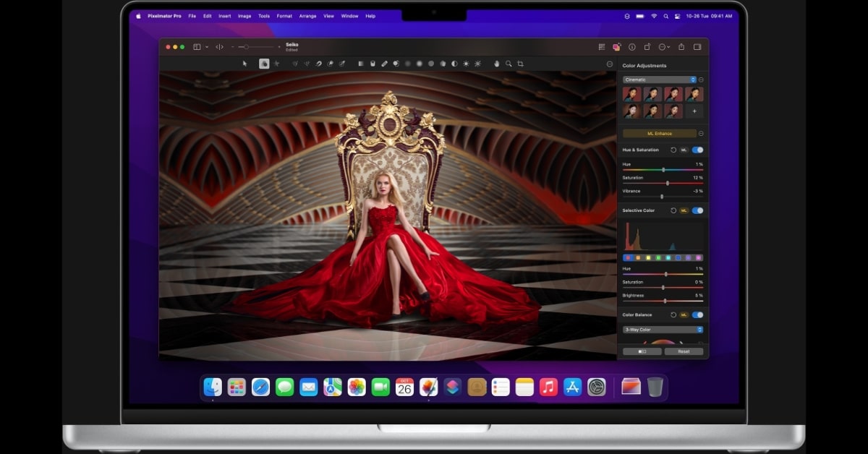Open Safari in the Dock
This screenshot has height=454, width=868.
click(x=260, y=387)
